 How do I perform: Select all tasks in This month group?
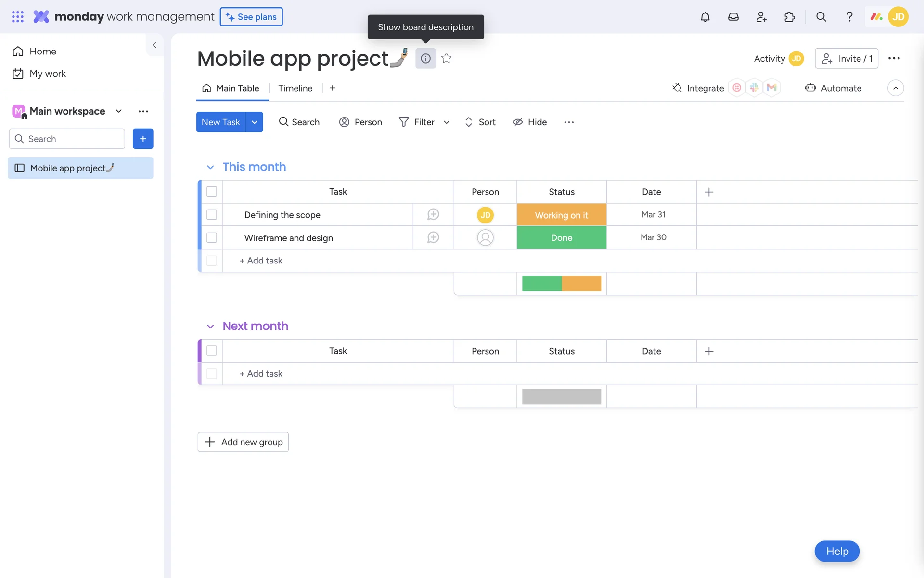212,191
